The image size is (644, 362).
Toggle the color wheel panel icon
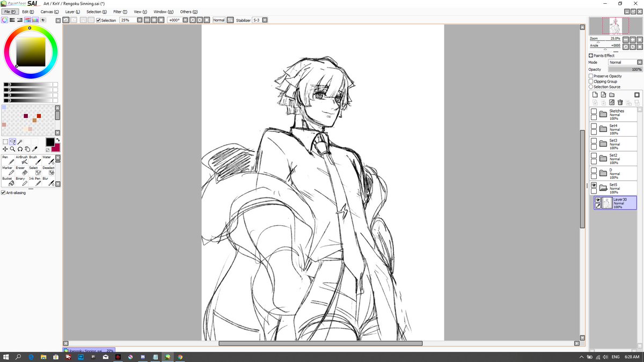pyautogui.click(x=4, y=20)
